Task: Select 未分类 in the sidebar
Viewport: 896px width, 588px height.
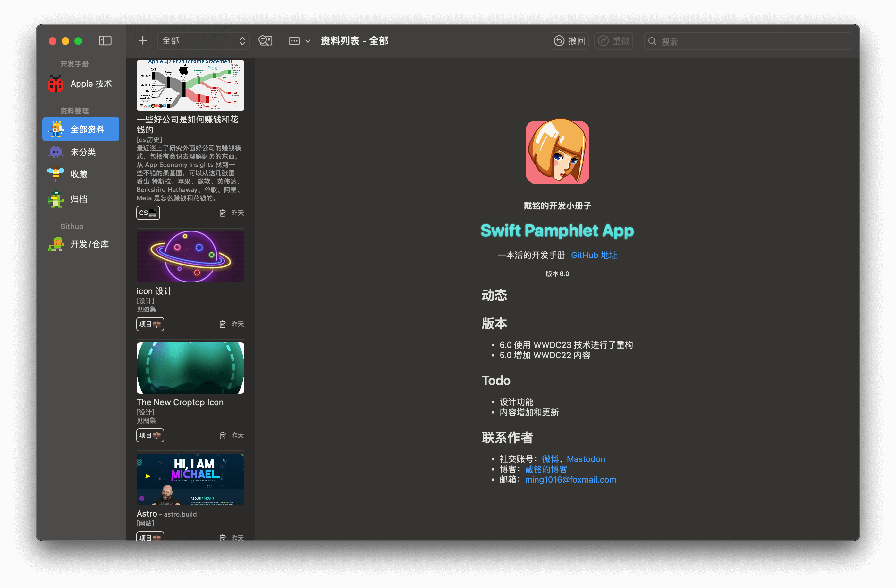Action: coord(81,152)
